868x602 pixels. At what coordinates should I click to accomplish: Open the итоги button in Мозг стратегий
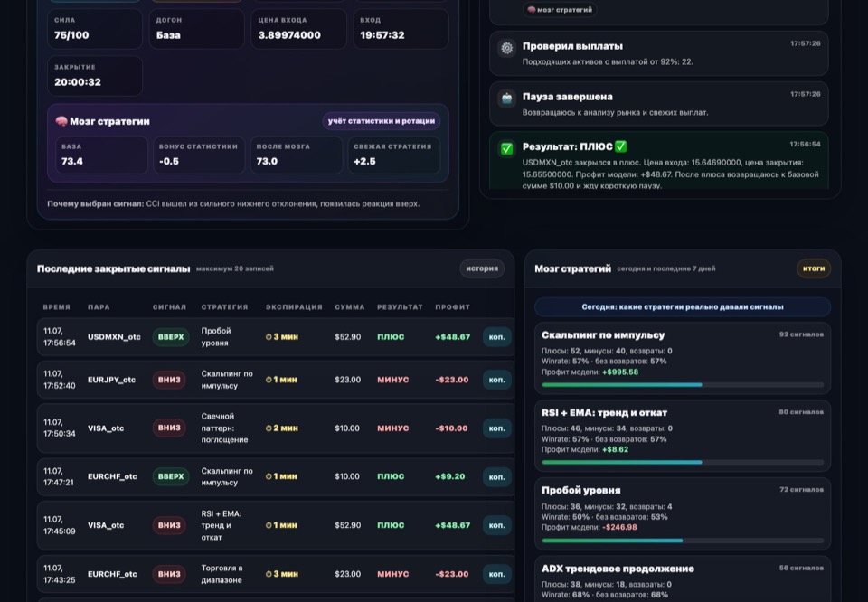813,268
